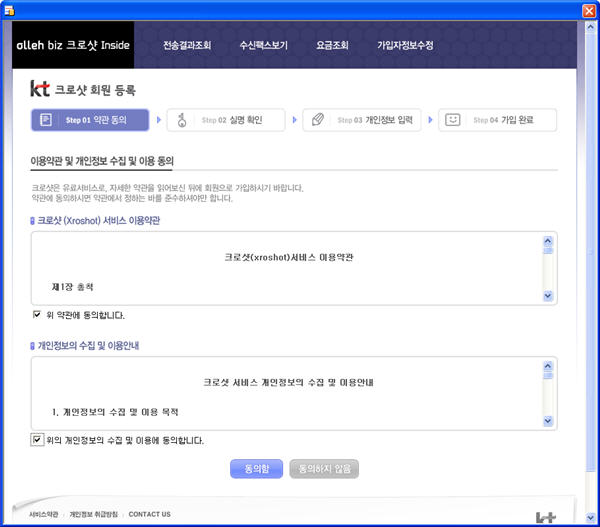Close the window with the red X
The image size is (600, 527).
click(x=589, y=10)
